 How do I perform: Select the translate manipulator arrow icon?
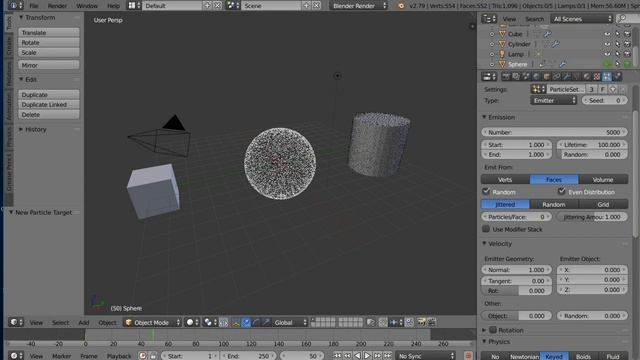(x=246, y=322)
